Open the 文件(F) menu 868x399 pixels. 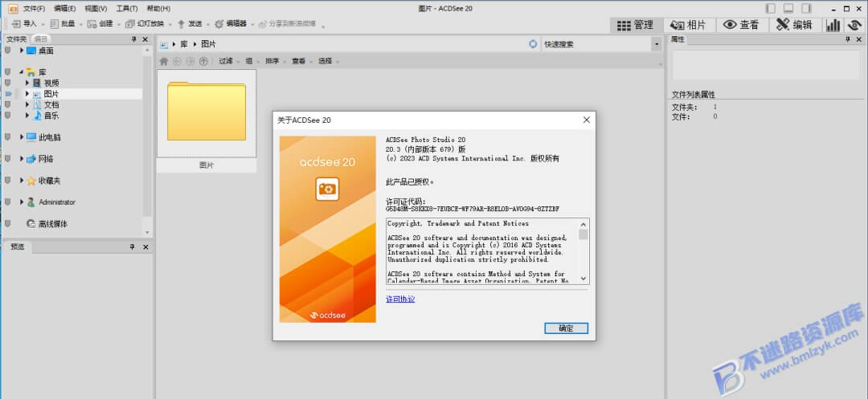(x=35, y=8)
